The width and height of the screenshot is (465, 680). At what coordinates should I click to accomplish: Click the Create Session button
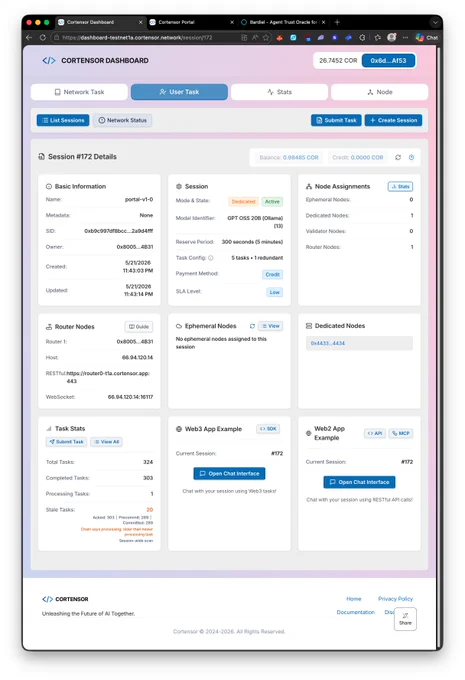(x=393, y=120)
